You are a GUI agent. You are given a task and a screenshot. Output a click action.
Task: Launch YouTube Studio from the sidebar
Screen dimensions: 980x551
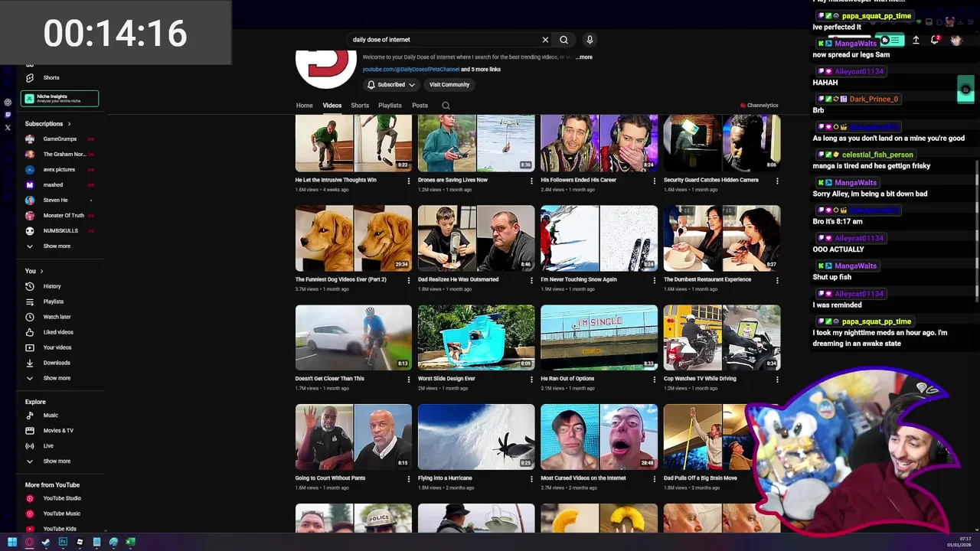coord(61,498)
